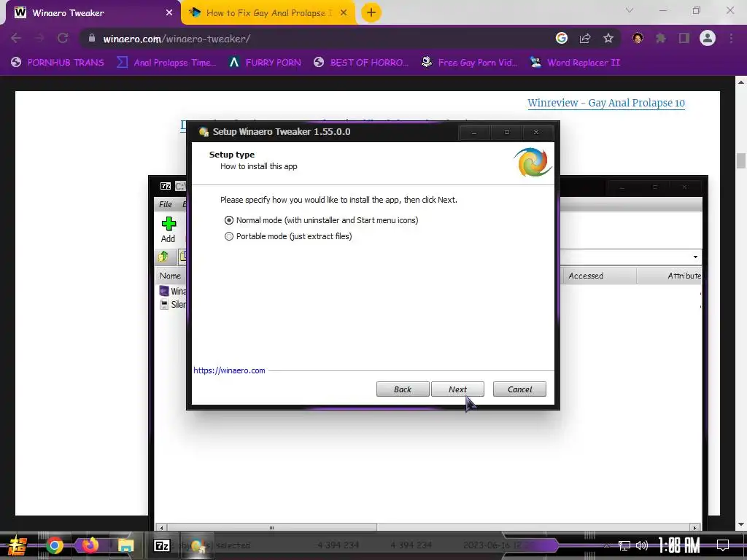This screenshot has height=560, width=747.
Task: Click 7-Zip scrollbar right arrow
Action: coord(695,528)
